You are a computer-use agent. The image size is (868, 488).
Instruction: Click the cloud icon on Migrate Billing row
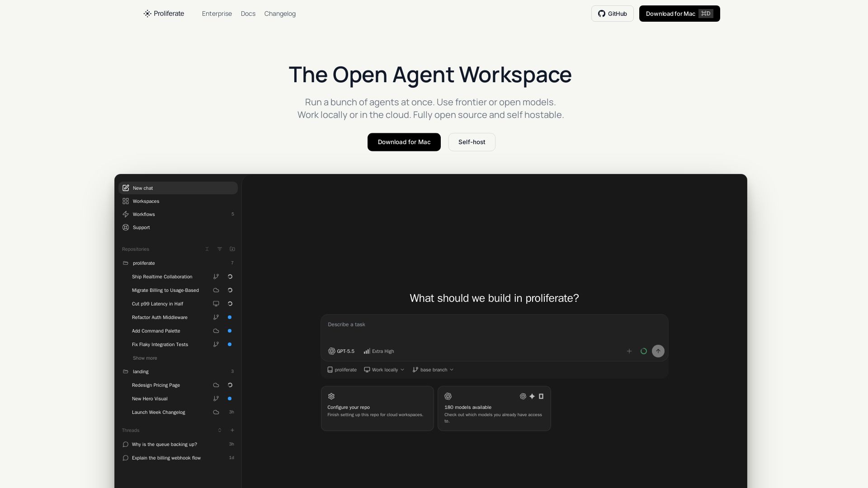216,290
